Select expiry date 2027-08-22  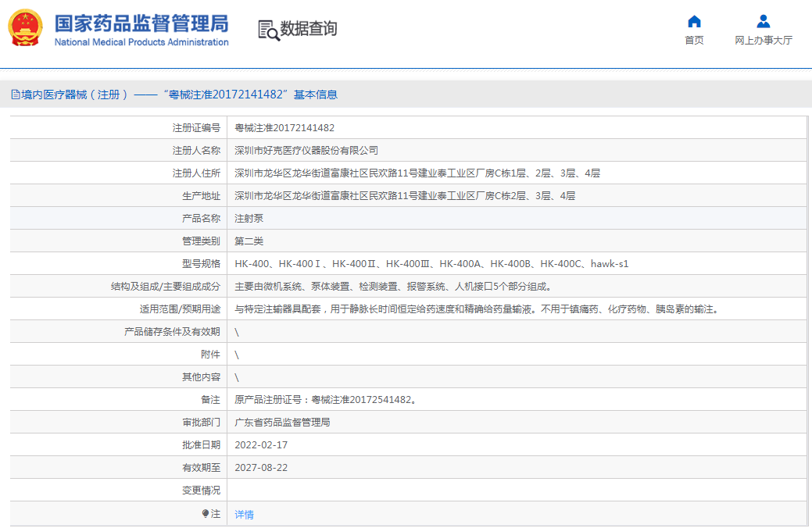point(261,468)
